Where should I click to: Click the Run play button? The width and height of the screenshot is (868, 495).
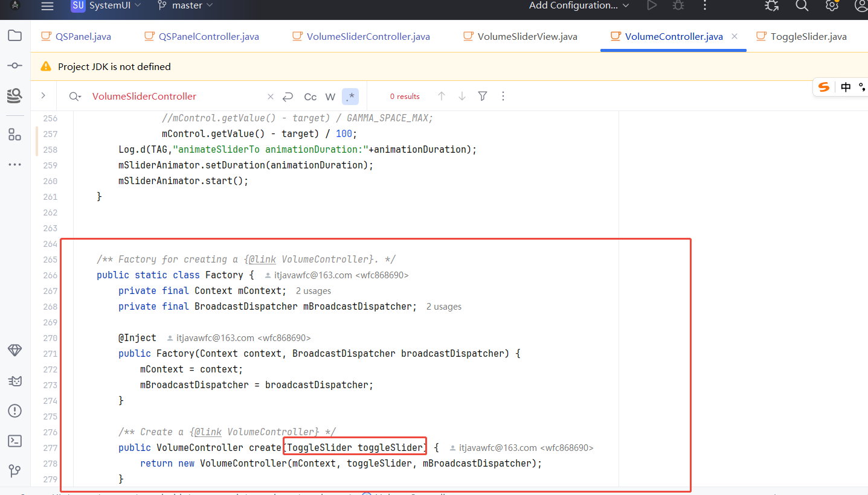(651, 5)
